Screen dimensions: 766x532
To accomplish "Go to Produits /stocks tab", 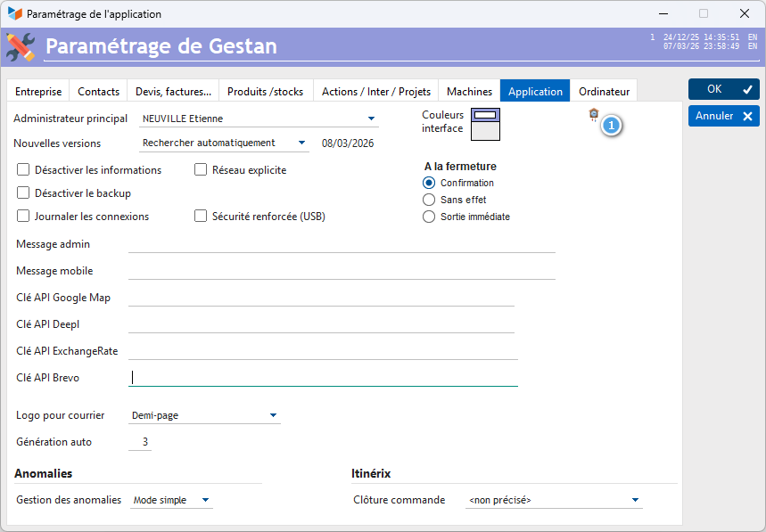I will click(x=265, y=92).
